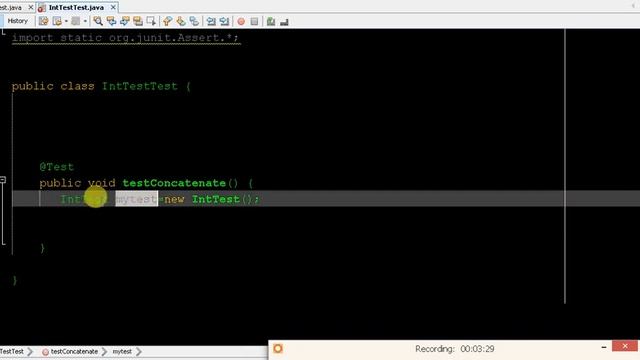This screenshot has height=360, width=640.
Task: Click Previous Bookmark icon
Action: click(x=167, y=21)
